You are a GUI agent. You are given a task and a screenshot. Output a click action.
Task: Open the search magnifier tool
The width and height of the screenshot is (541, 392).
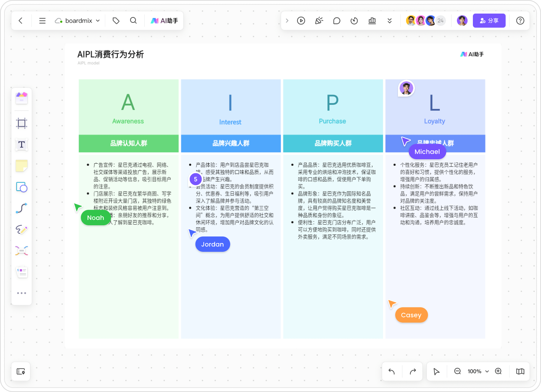[133, 21]
